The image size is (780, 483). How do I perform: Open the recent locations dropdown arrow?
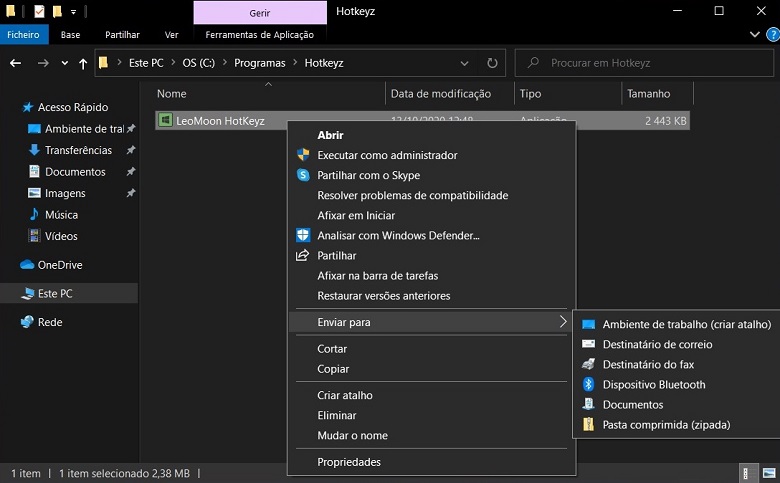click(64, 63)
